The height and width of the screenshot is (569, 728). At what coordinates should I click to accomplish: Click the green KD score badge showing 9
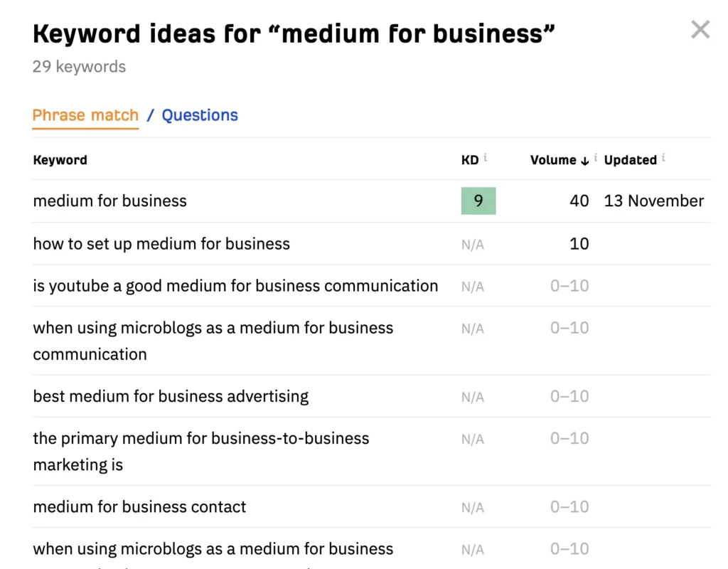[478, 201]
